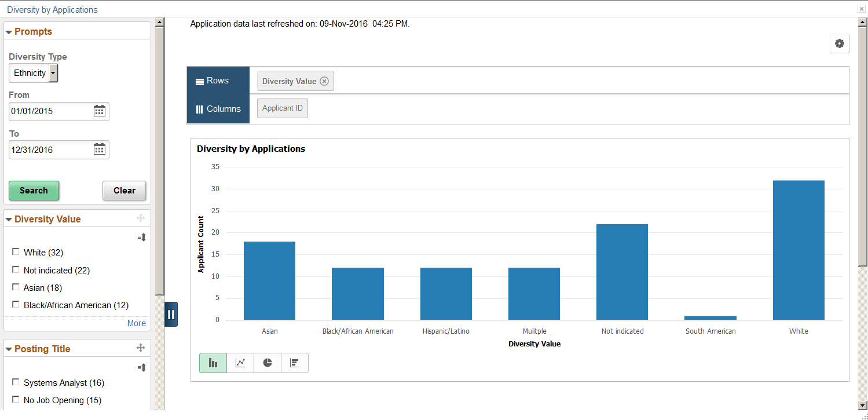
Task: Click the Hispanic/Latino bar in the chart
Action: pos(446,294)
